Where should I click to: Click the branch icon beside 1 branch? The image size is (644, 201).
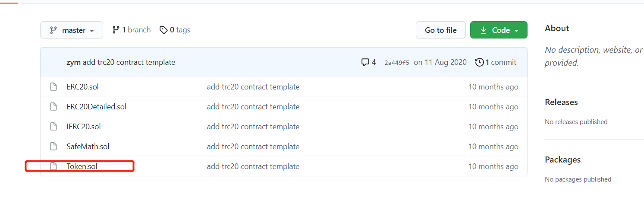pos(116,30)
